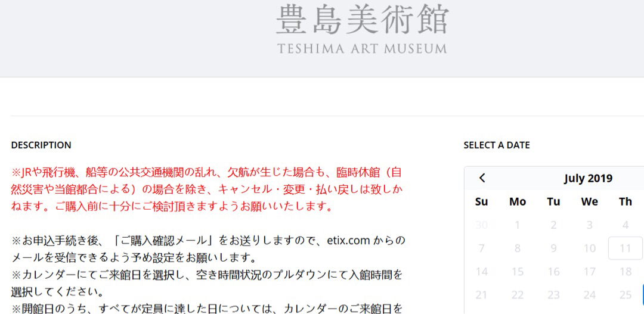The image size is (644, 314).
Task: Go to previous month in calendar
Action: pos(482,178)
